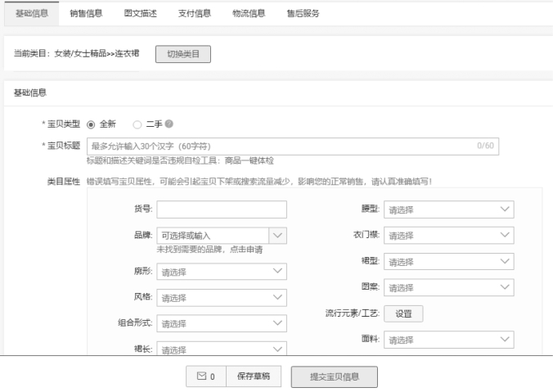Select the 二手 radio button
The height and width of the screenshot is (392, 553).
click(x=137, y=124)
